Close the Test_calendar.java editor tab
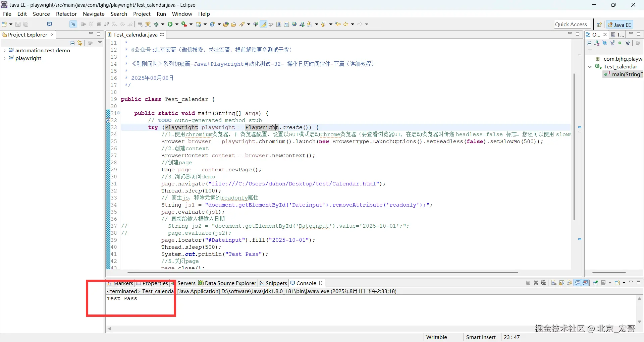 [162, 35]
